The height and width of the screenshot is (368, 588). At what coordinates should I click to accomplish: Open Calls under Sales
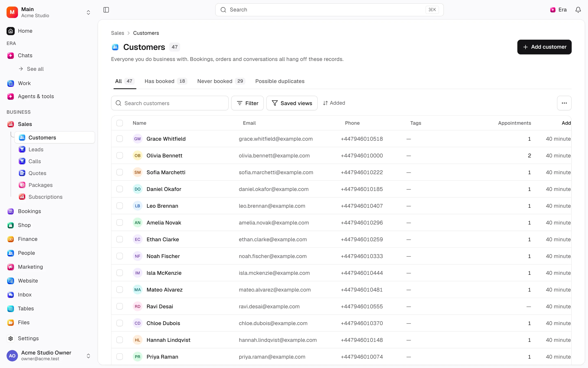35,161
